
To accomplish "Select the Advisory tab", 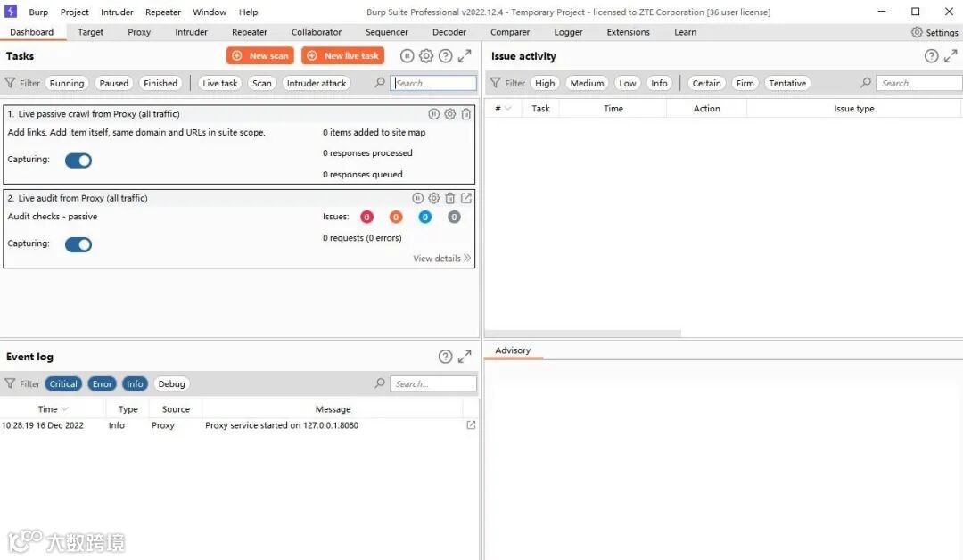I will (513, 350).
